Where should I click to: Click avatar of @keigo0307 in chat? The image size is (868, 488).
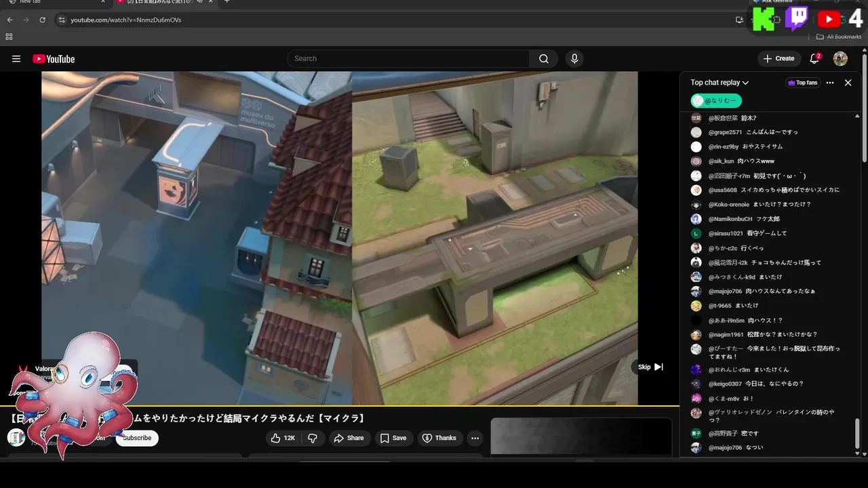(x=696, y=384)
